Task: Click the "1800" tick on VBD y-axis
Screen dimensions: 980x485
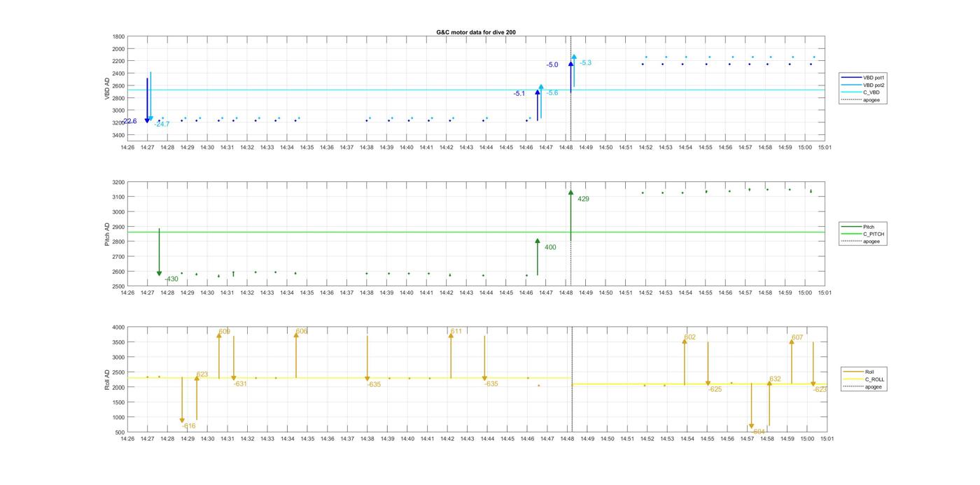Action: point(118,36)
